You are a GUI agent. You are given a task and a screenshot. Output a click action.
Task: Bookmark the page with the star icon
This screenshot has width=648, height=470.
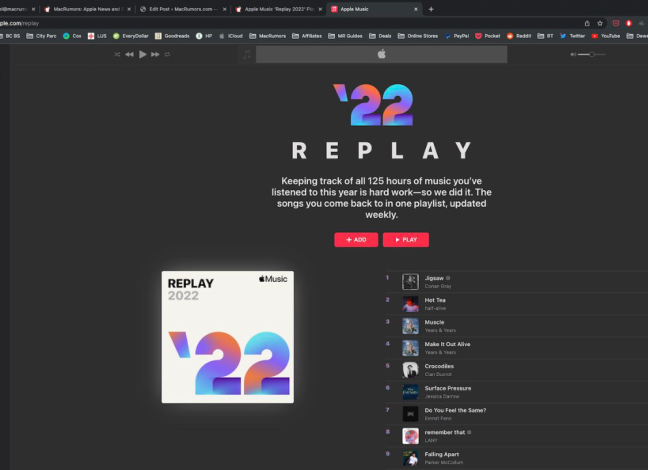coord(600,24)
